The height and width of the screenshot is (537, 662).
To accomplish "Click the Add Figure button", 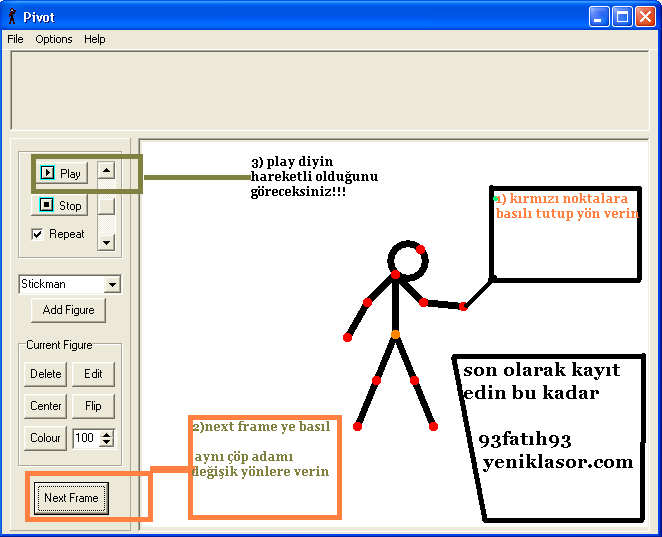I will [x=69, y=310].
